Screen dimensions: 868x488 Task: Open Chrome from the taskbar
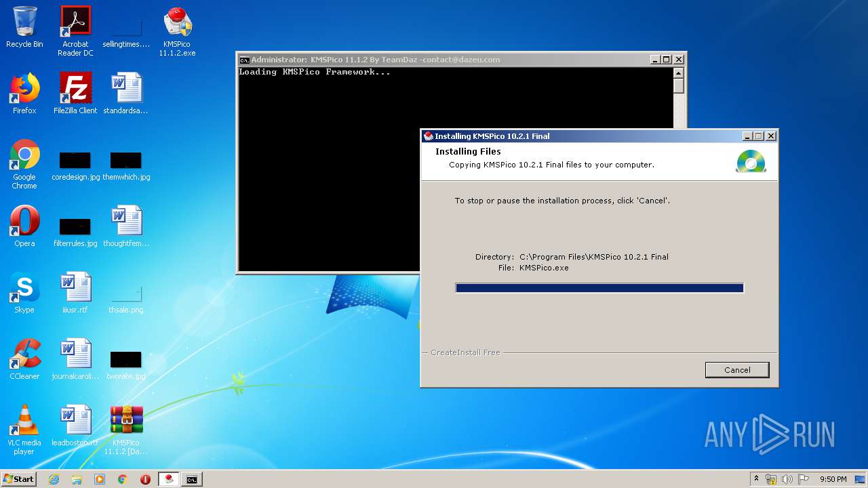123,479
